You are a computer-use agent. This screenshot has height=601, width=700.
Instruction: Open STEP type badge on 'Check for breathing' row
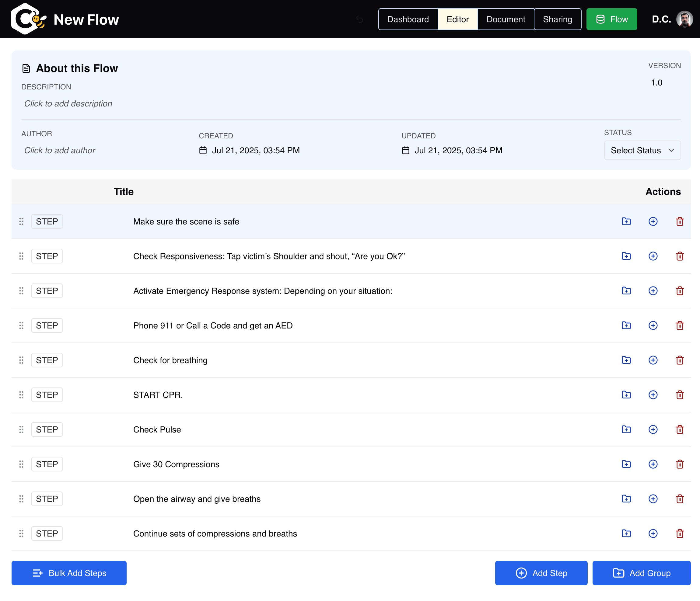(x=47, y=360)
